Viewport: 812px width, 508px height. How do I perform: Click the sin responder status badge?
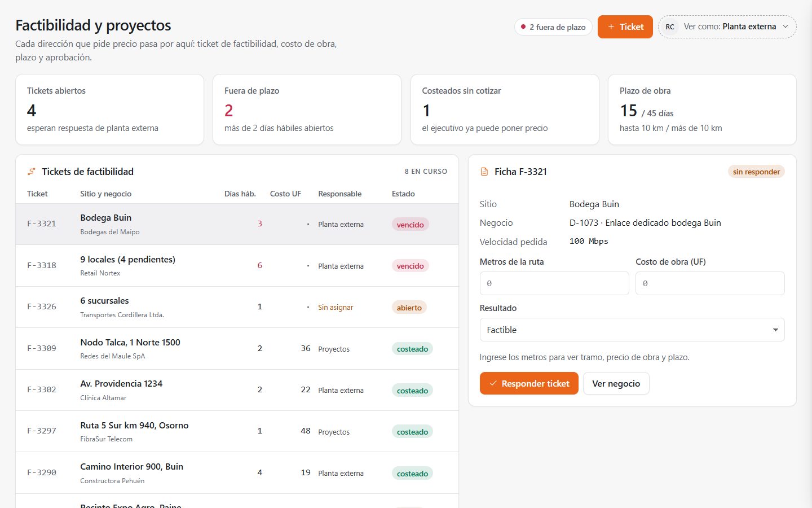click(756, 172)
